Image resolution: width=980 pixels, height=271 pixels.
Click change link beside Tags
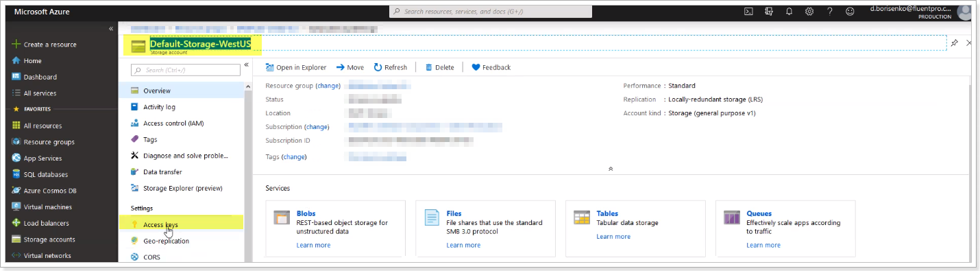point(294,157)
